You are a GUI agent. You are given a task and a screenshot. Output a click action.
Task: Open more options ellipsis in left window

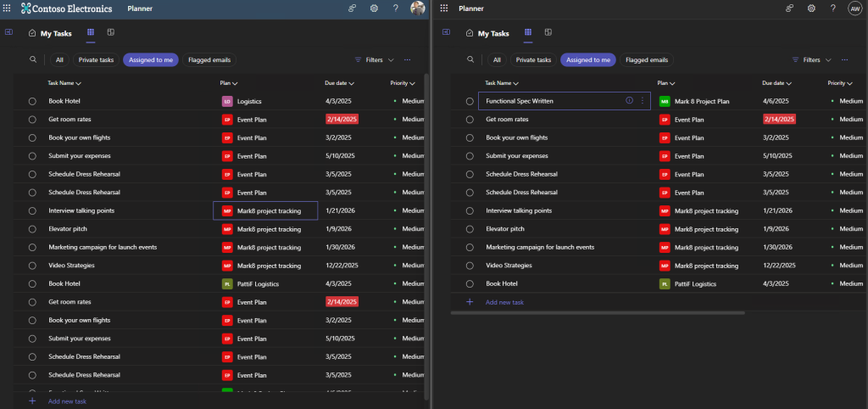tap(408, 60)
